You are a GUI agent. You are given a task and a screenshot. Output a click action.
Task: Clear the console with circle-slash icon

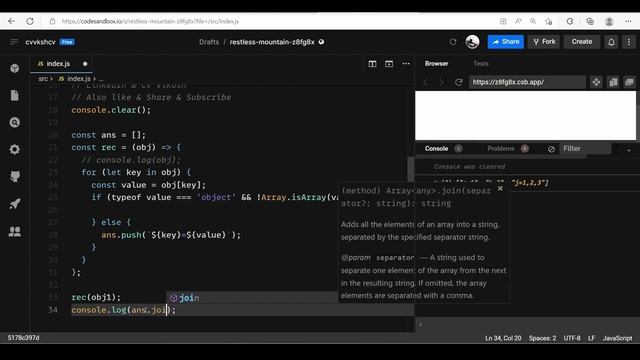tap(551, 149)
